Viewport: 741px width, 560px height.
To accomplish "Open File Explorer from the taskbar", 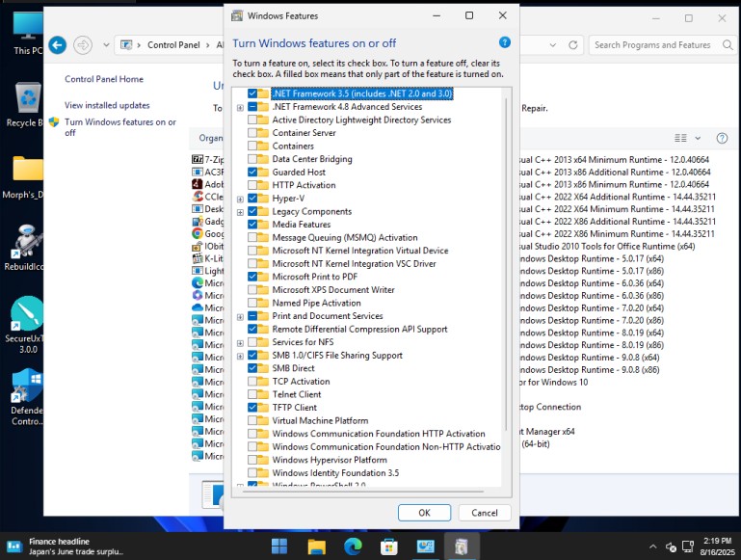I will [316, 547].
